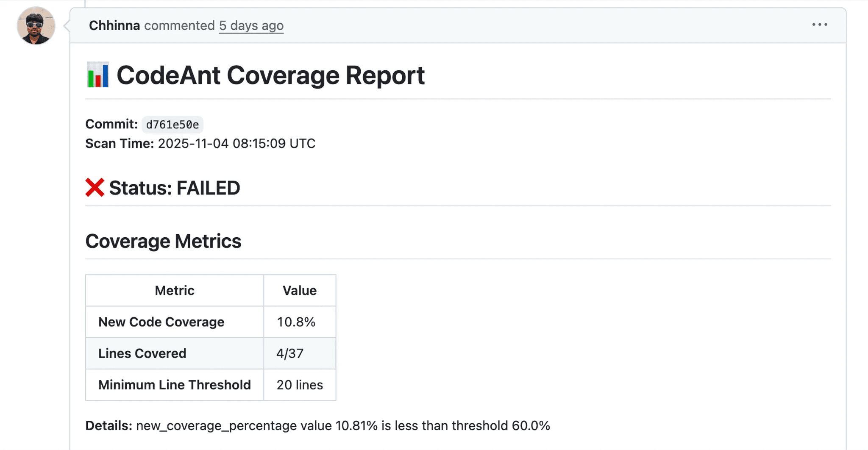Screen dimensions: 868x450
Task: Click the Chhinna username link
Action: pyautogui.click(x=114, y=25)
